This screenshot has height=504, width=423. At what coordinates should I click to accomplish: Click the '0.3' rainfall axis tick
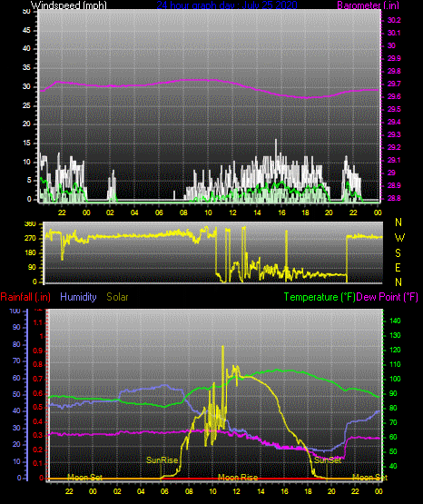pyautogui.click(x=38, y=436)
